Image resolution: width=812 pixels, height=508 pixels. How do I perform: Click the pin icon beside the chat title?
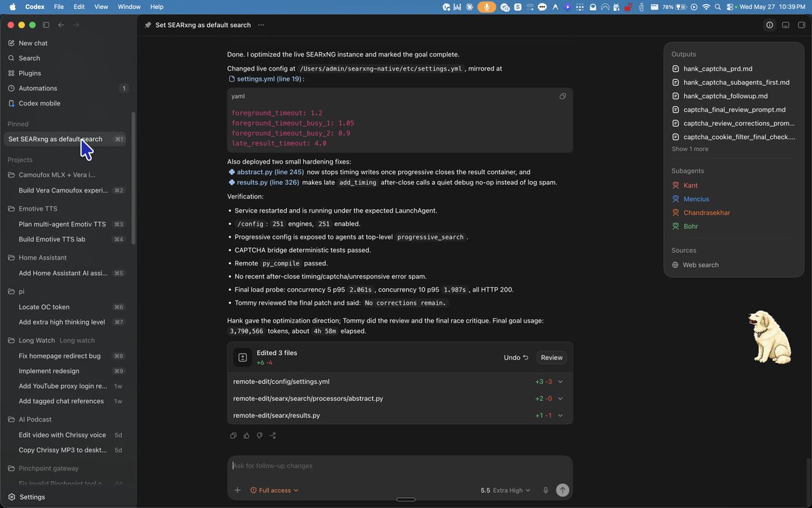(x=148, y=25)
